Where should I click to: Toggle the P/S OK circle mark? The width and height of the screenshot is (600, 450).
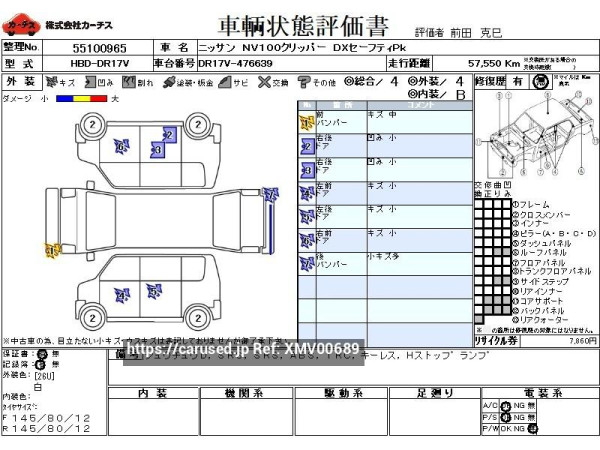pos(506,416)
